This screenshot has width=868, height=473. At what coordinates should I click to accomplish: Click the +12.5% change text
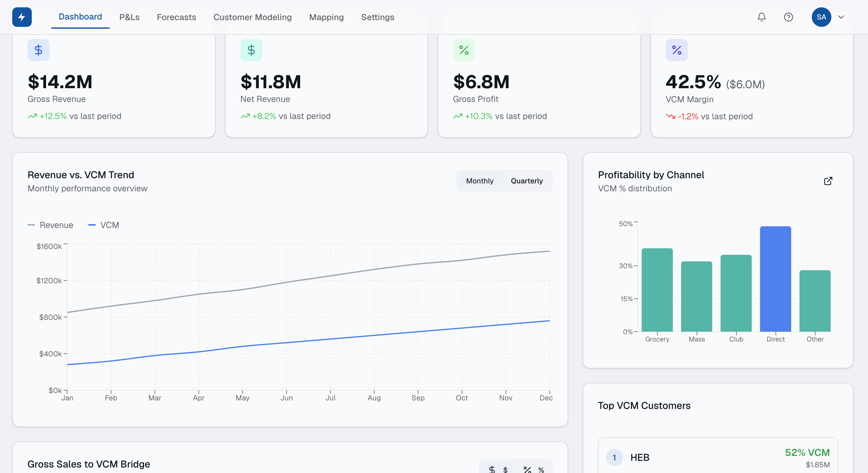[x=53, y=116]
